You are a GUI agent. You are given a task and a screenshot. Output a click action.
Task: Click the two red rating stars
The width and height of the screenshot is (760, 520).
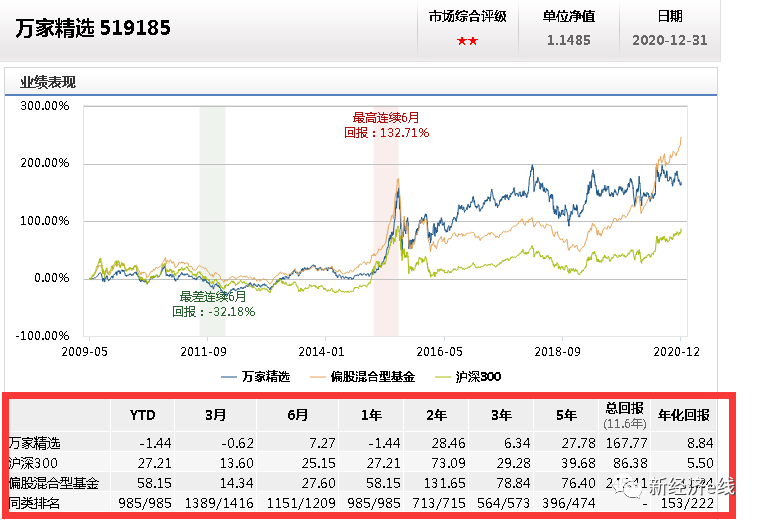click(467, 41)
